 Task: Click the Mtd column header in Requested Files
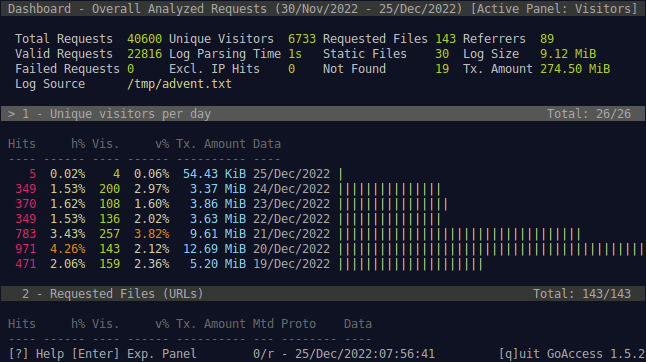pyautogui.click(x=263, y=324)
